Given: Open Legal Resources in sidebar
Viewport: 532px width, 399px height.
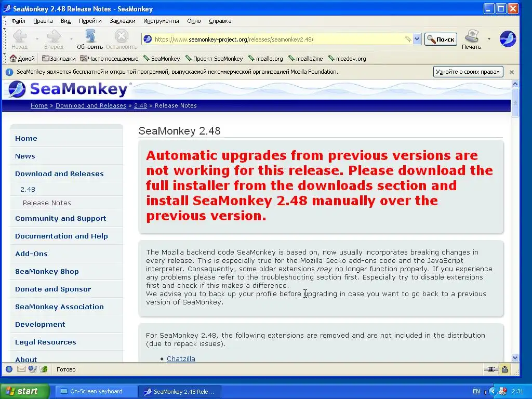Looking at the screenshot, I should coord(46,342).
